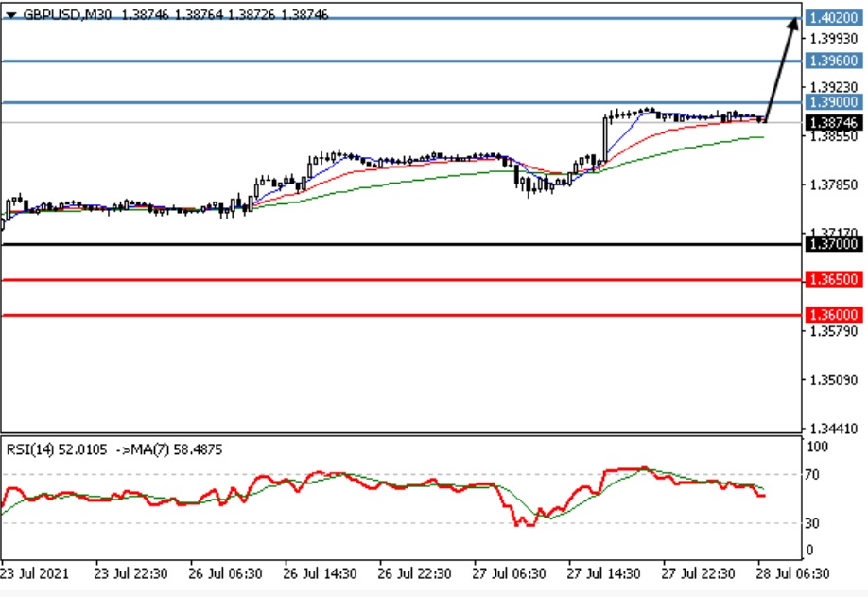
Task: Select the black 1.37000 horizontal line
Action: point(401,244)
